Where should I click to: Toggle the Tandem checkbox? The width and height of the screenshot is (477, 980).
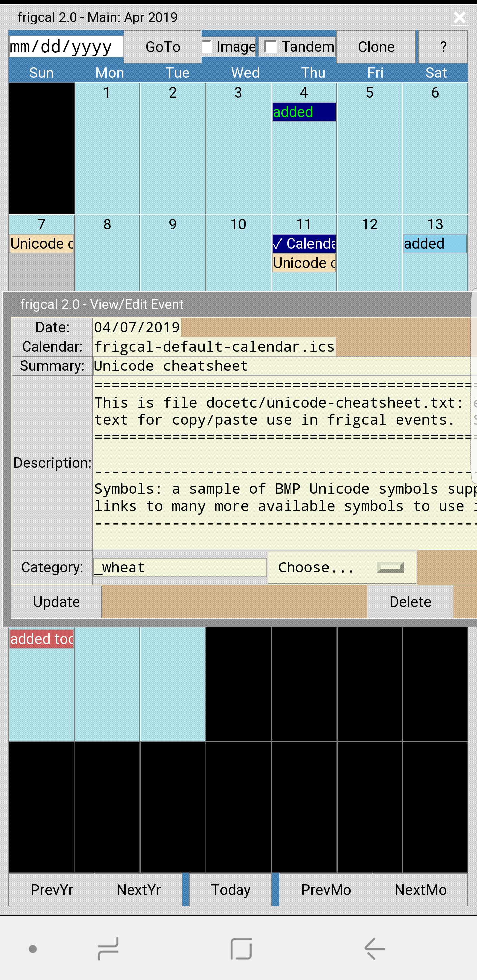tap(270, 47)
